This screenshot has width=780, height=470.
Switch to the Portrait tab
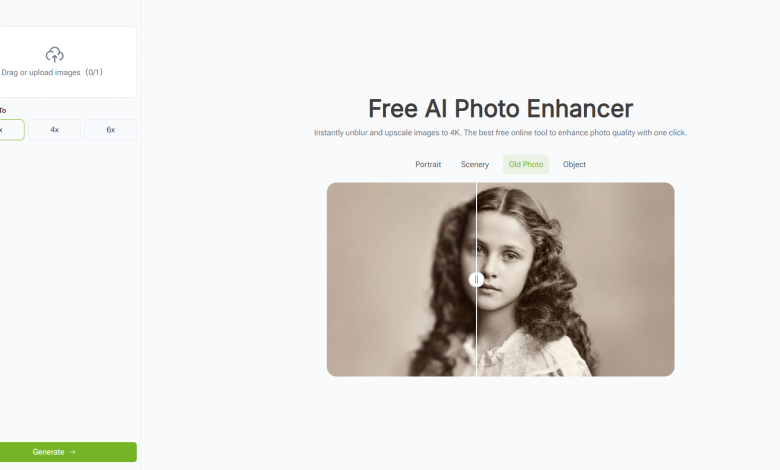click(428, 165)
